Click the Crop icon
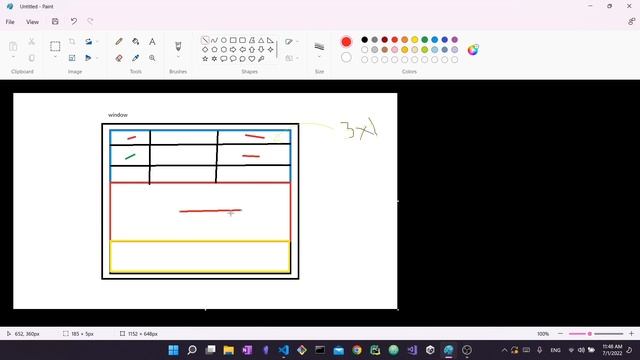Image resolution: width=640 pixels, height=360 pixels. point(72,42)
